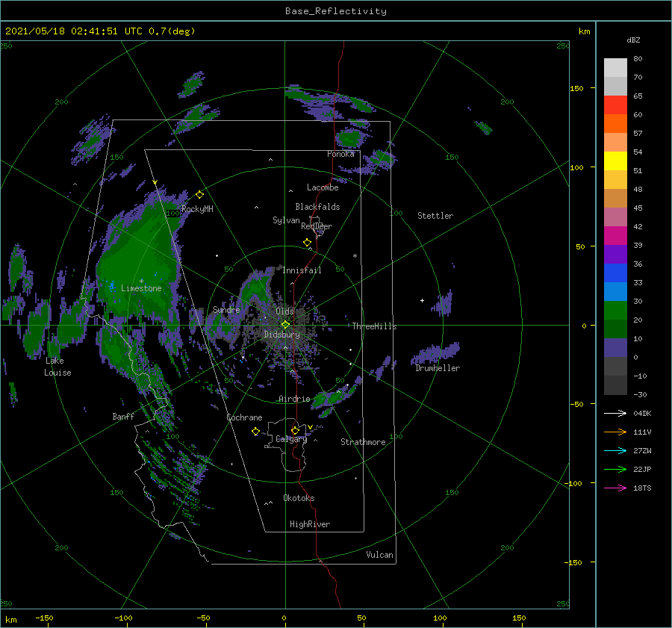
Task: Click the Innisfail label
Action: click(x=302, y=270)
